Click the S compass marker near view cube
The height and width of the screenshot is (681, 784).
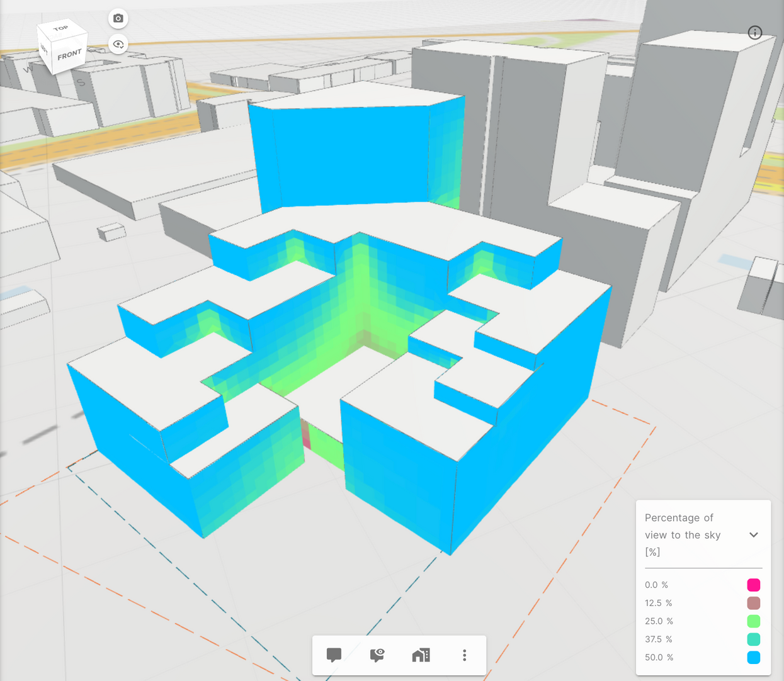click(81, 82)
